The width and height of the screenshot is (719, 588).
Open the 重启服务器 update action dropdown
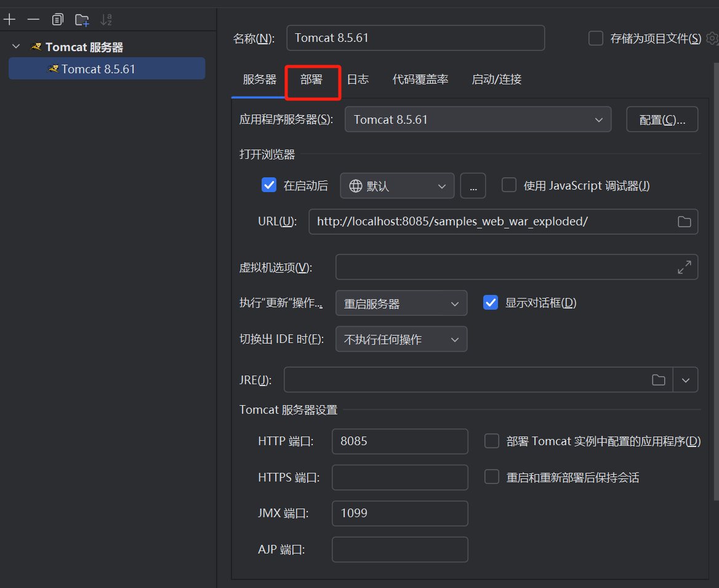coord(401,304)
